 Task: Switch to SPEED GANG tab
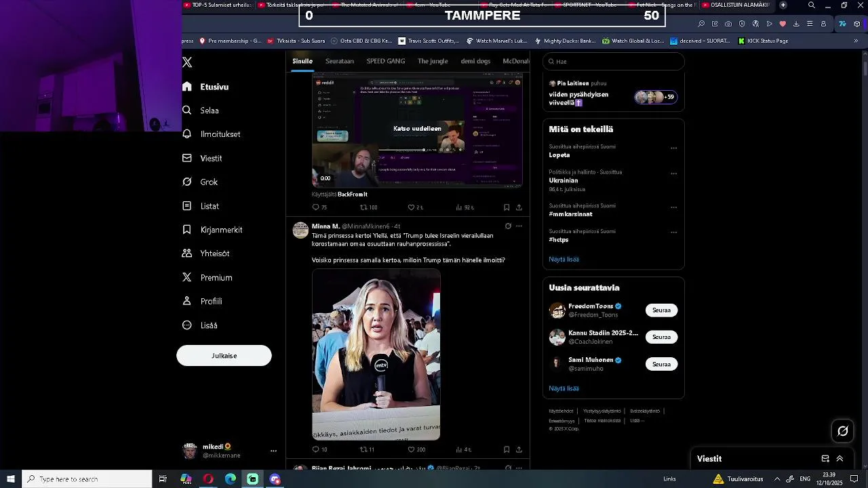(x=386, y=61)
